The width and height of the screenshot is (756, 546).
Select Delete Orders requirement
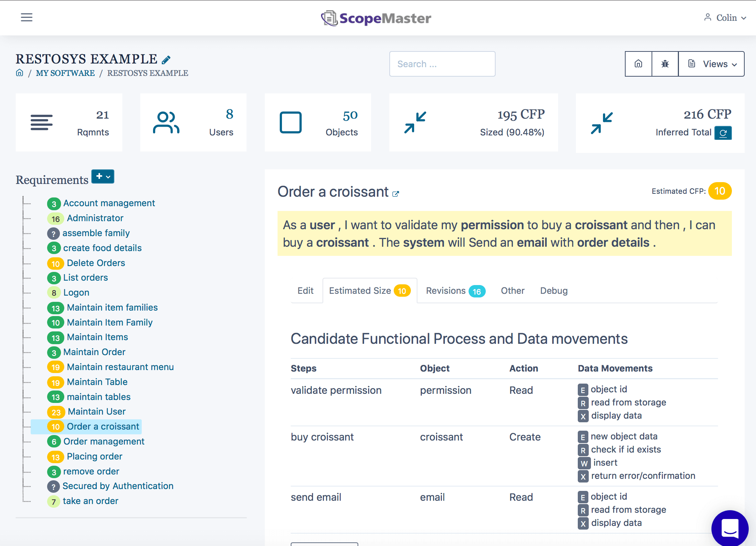pyautogui.click(x=96, y=263)
